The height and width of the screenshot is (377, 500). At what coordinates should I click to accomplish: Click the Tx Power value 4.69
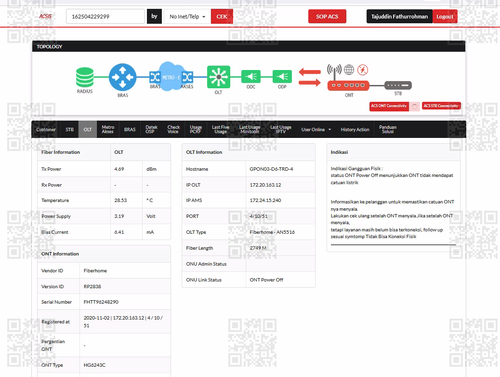119,169
